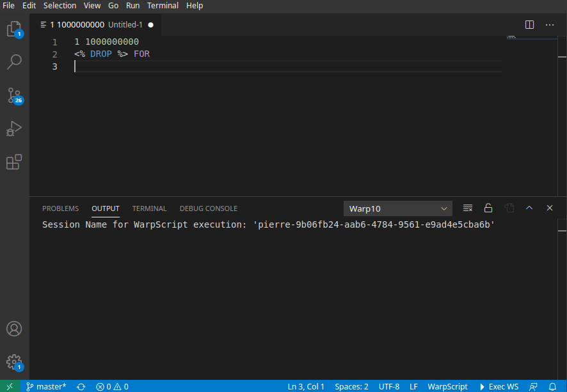This screenshot has width=567, height=392.
Task: Click line number 1 in gutter
Action: tap(55, 42)
